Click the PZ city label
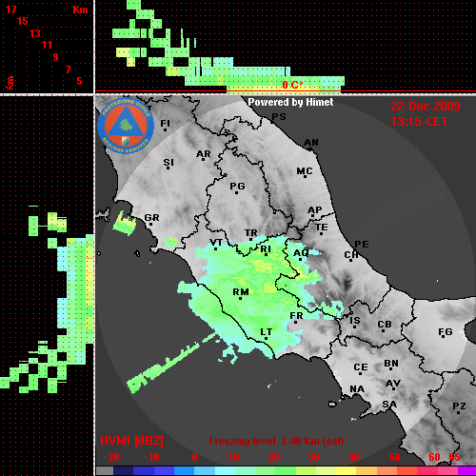Image resolution: width=476 pixels, height=476 pixels. click(459, 407)
